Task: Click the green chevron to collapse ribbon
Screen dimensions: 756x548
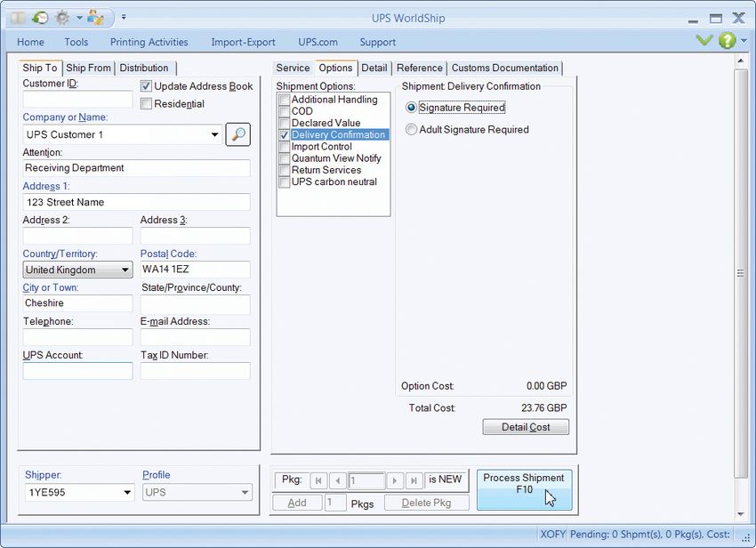Action: point(704,41)
